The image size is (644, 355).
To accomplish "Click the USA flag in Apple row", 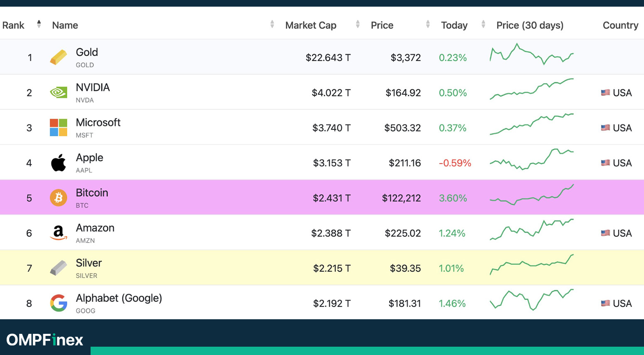I will (605, 163).
